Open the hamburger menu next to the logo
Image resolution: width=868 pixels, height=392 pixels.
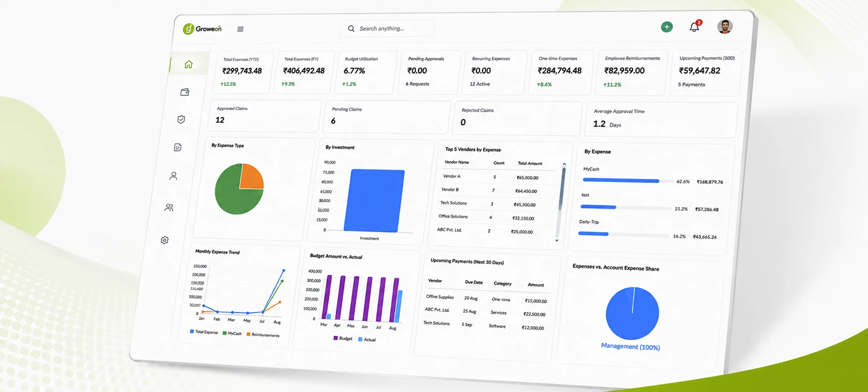click(x=240, y=29)
